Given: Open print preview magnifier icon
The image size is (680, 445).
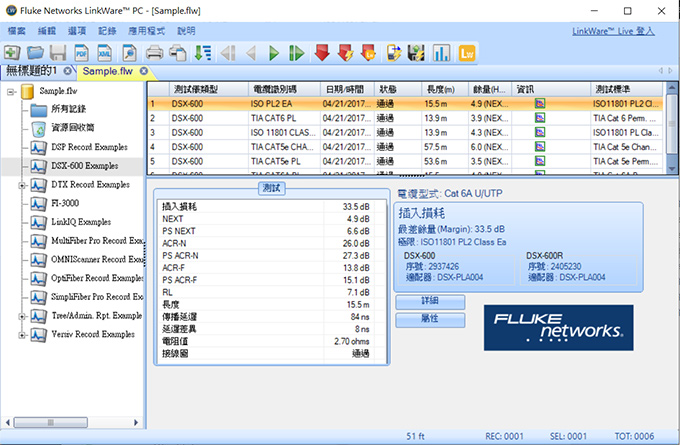Looking at the screenshot, I should [129, 53].
